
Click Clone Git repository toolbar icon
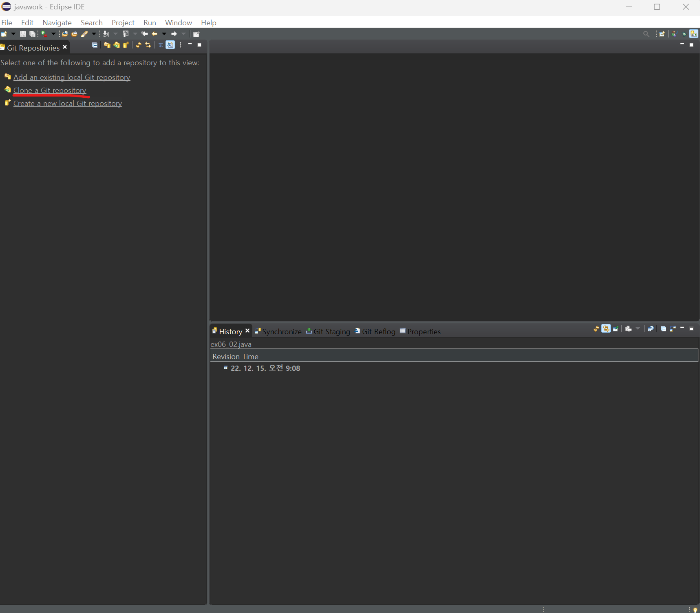coord(117,45)
